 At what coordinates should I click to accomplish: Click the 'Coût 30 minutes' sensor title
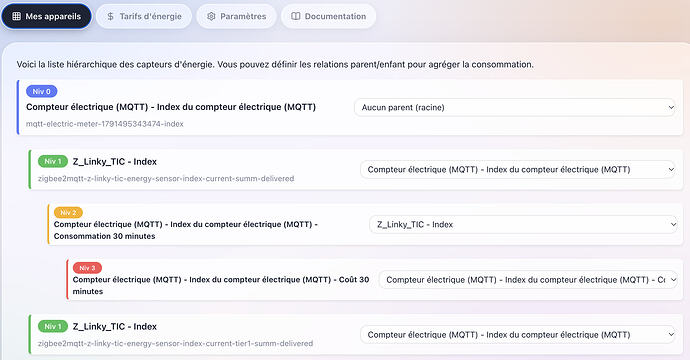click(x=221, y=285)
